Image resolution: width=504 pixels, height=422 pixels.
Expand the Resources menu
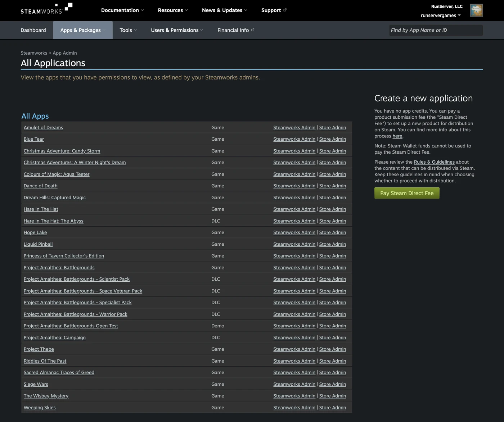point(173,10)
